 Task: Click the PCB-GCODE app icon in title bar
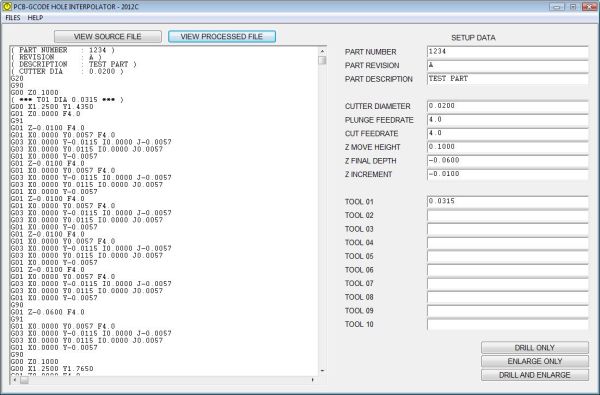click(7, 7)
